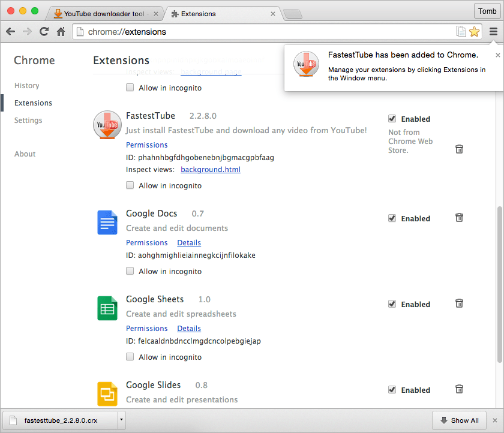Close the FastestTube added notification
The image size is (504, 433).
tap(497, 55)
